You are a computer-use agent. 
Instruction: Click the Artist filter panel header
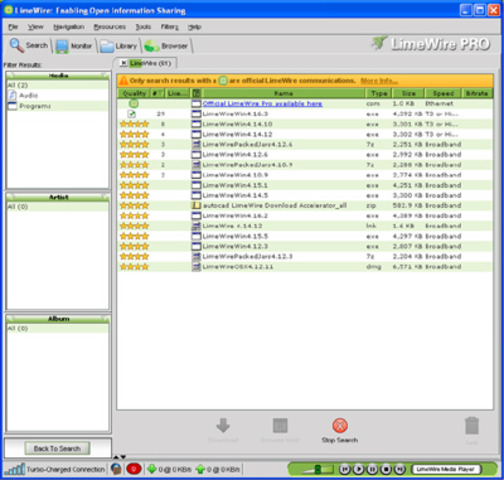(58, 197)
